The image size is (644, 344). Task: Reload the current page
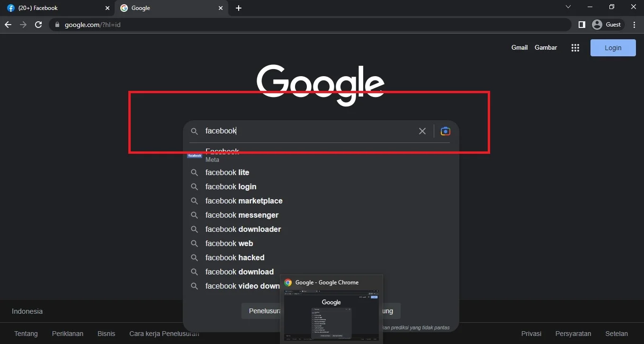(38, 25)
